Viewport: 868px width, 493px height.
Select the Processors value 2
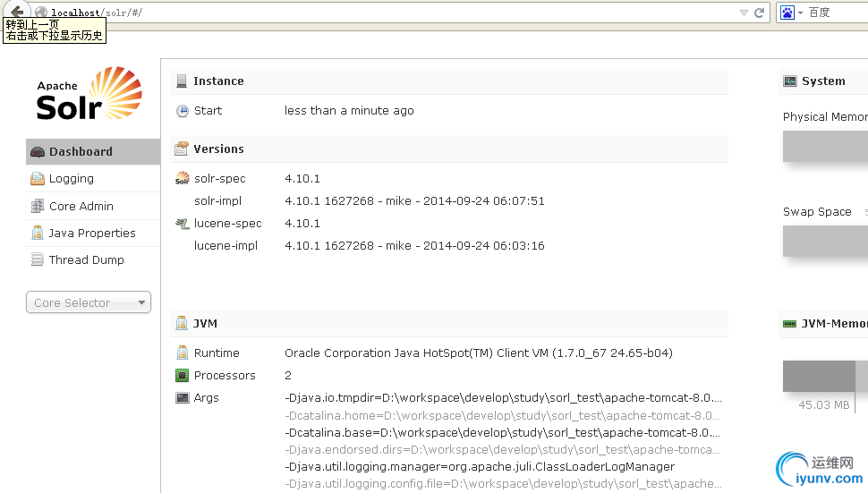(x=288, y=375)
